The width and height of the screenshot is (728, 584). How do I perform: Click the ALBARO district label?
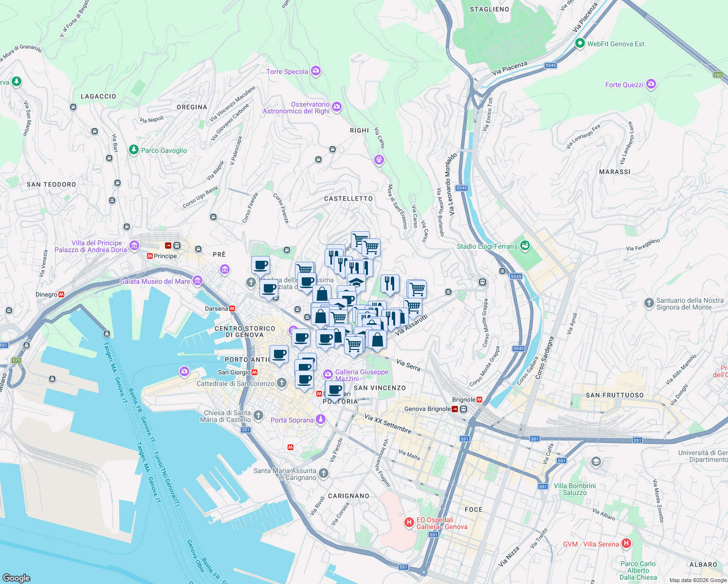click(703, 565)
